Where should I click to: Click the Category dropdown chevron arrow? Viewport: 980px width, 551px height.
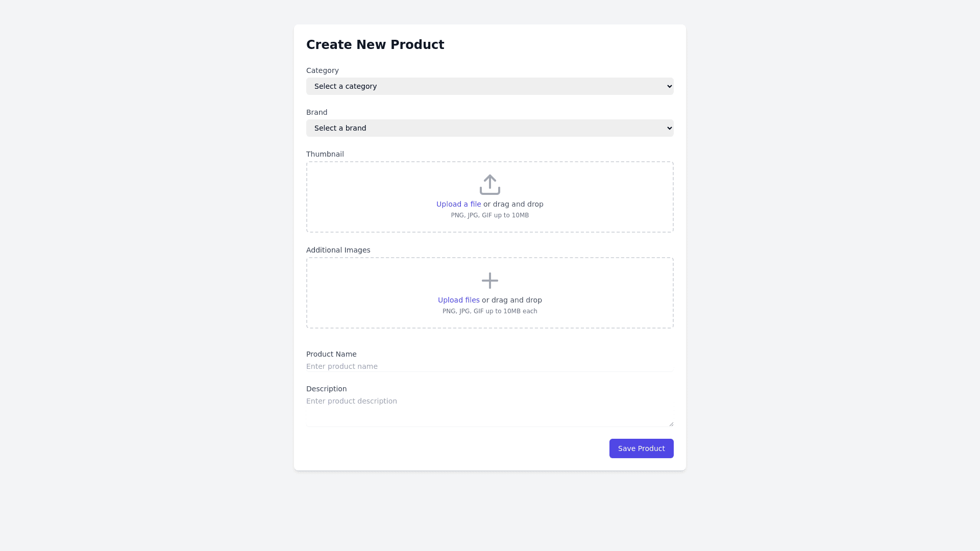[670, 86]
